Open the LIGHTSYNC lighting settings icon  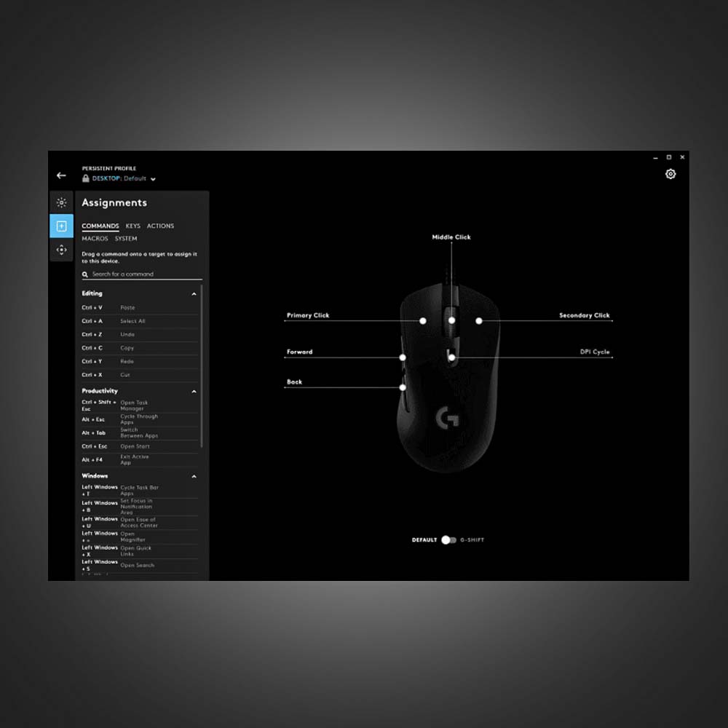61,202
